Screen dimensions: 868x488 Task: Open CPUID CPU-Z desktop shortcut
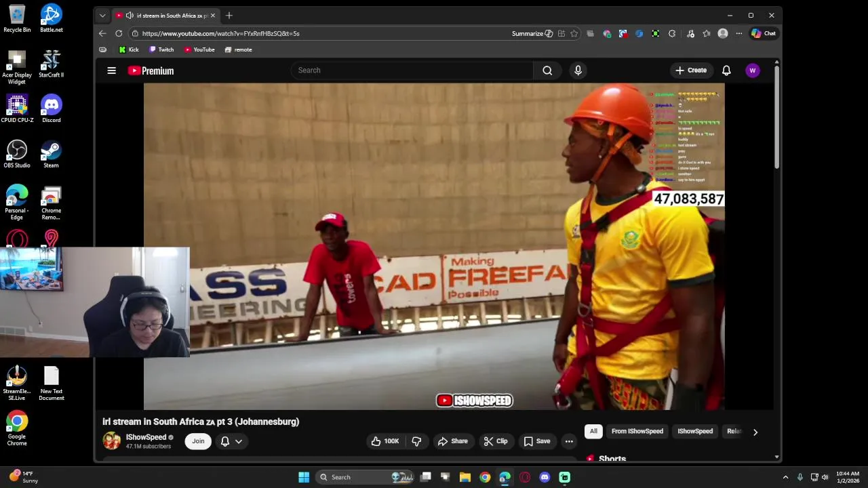tap(17, 108)
